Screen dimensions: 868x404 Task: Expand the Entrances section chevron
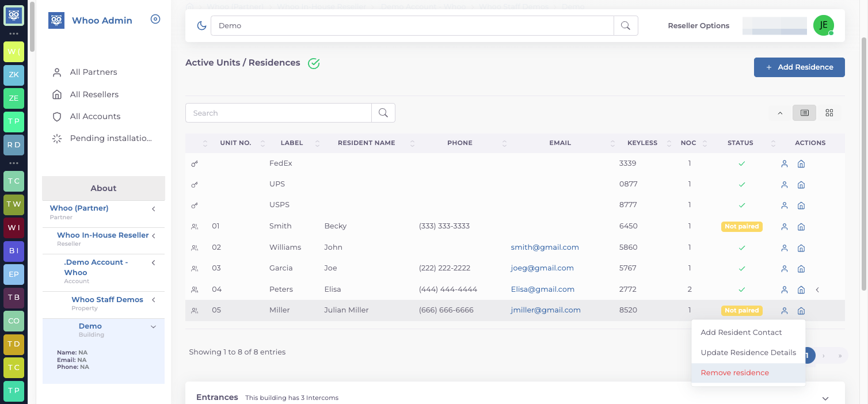(x=825, y=398)
